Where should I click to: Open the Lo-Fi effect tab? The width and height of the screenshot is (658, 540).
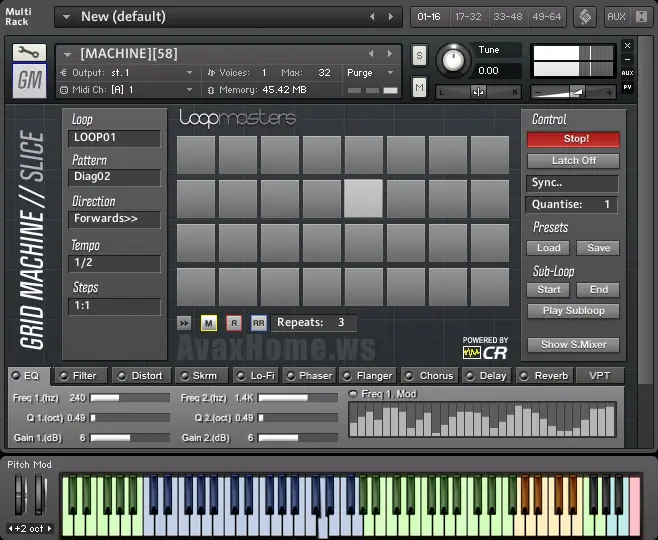256,376
